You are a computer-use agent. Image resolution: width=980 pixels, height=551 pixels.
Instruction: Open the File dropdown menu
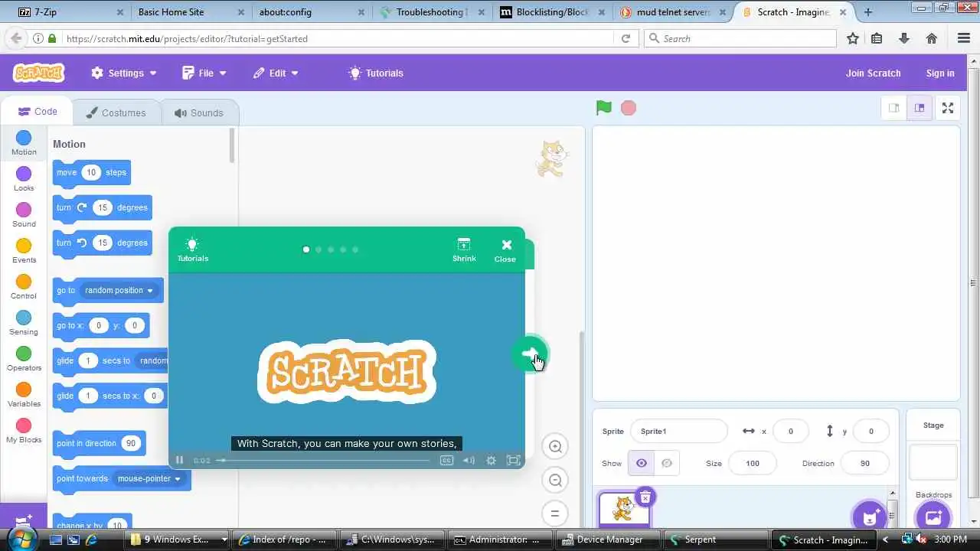click(204, 73)
